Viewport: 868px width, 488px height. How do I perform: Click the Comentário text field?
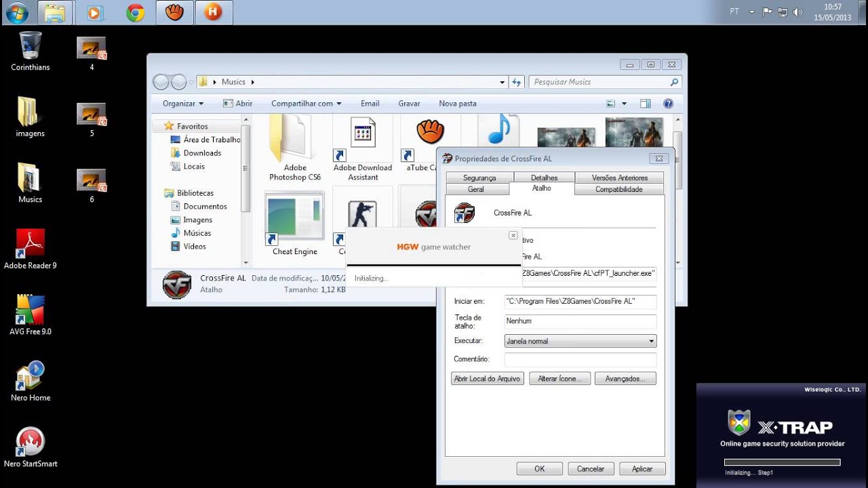coord(580,359)
